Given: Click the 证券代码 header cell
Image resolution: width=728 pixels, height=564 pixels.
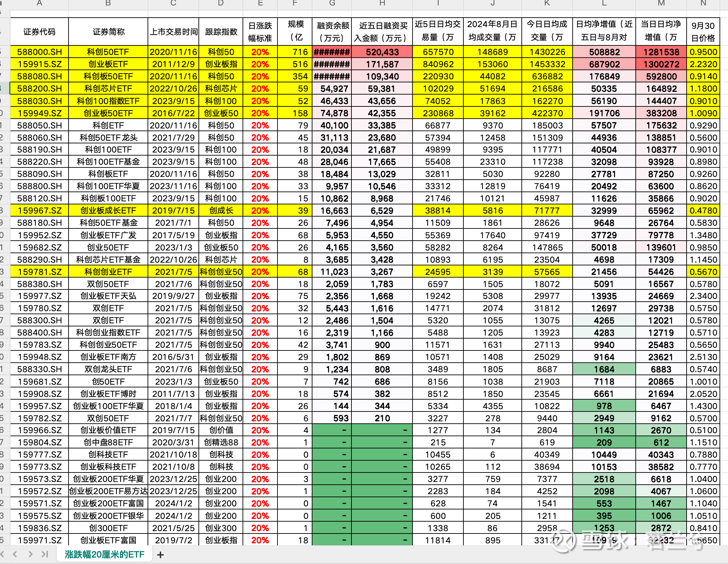Looking at the screenshot, I should coord(39,32).
